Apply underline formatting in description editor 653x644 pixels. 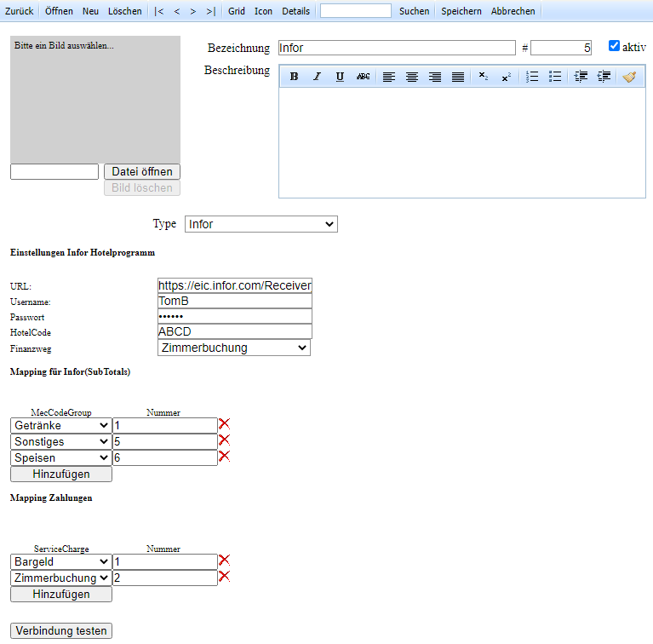point(340,77)
